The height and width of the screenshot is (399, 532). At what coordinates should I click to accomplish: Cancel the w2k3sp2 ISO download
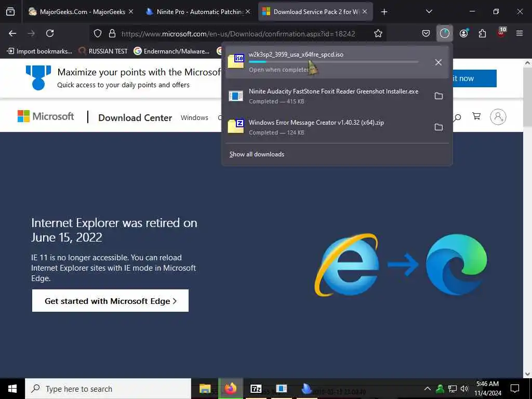click(438, 62)
